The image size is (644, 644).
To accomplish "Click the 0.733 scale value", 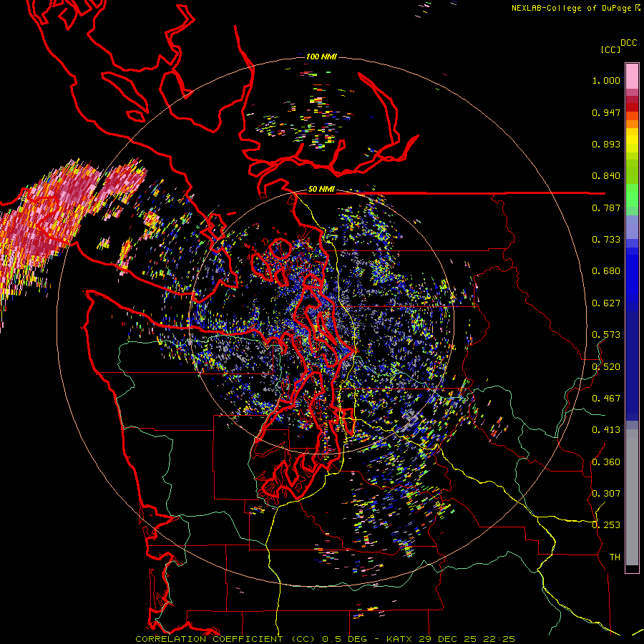I will (606, 240).
